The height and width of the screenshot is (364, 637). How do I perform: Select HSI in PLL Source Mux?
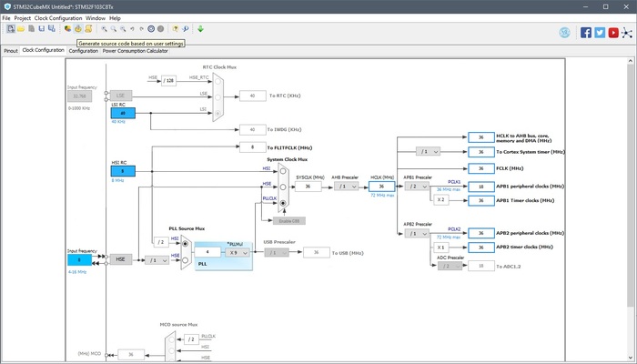[186, 244]
